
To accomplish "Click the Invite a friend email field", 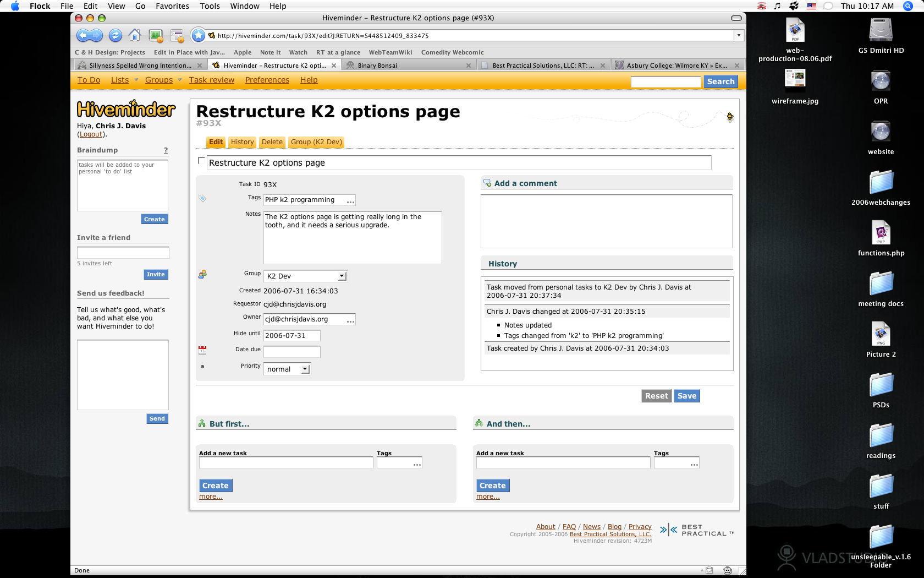I will click(x=123, y=253).
